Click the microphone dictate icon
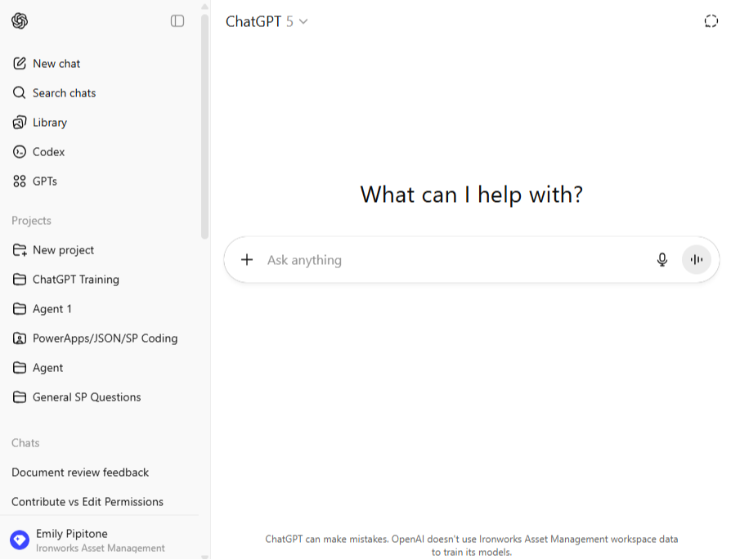 pyautogui.click(x=662, y=260)
